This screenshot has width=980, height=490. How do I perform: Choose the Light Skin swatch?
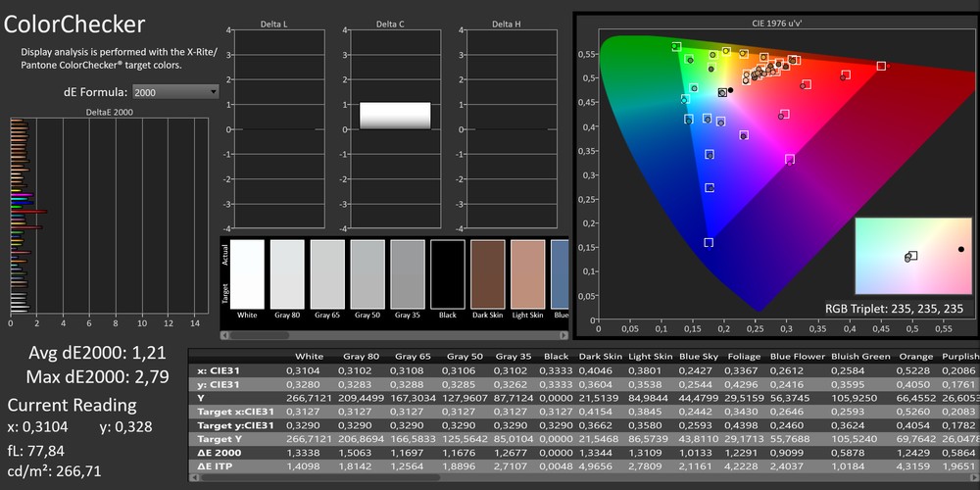click(x=527, y=274)
